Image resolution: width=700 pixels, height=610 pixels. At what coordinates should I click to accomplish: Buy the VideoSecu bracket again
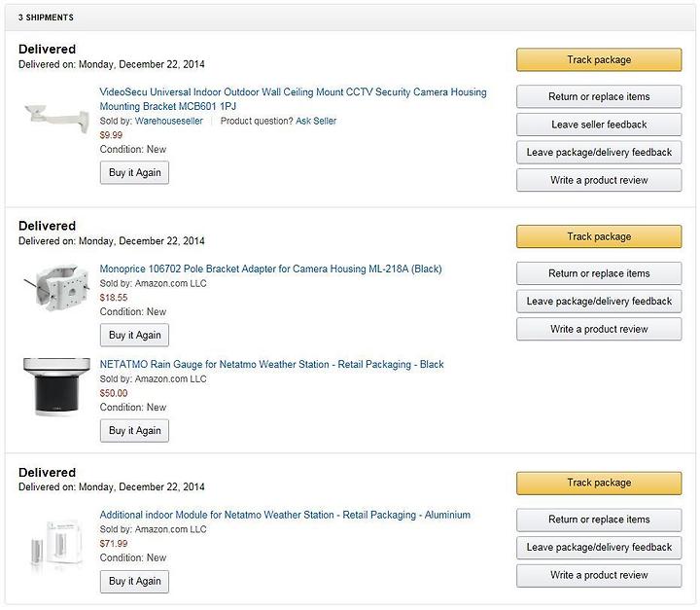134,172
